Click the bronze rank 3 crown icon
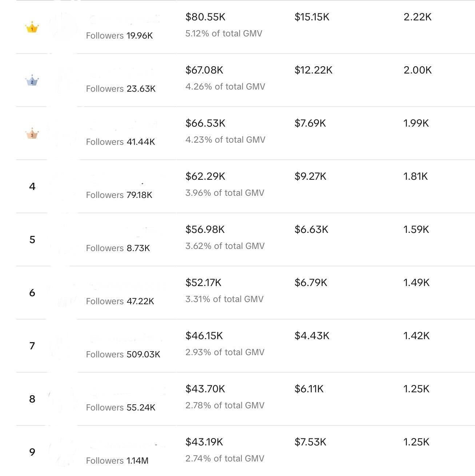 tap(32, 134)
